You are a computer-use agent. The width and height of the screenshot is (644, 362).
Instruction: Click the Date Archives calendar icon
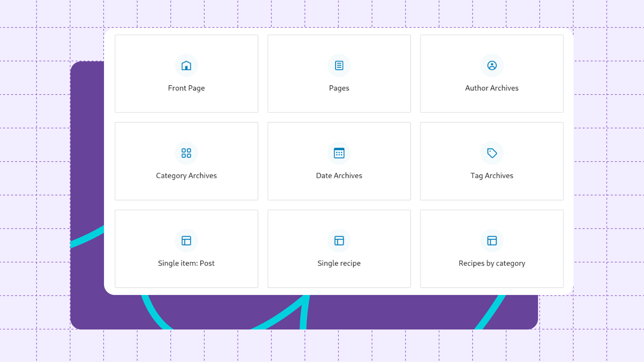tap(339, 153)
